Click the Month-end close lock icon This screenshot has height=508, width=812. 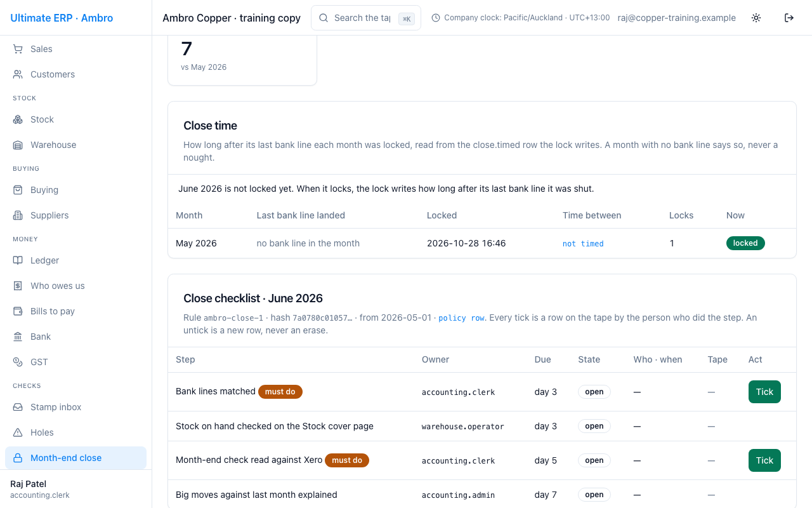(18, 458)
